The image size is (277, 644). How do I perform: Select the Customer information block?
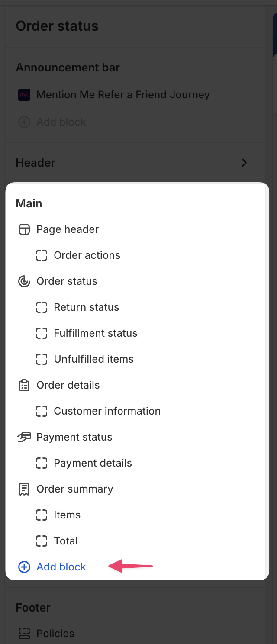click(x=107, y=411)
